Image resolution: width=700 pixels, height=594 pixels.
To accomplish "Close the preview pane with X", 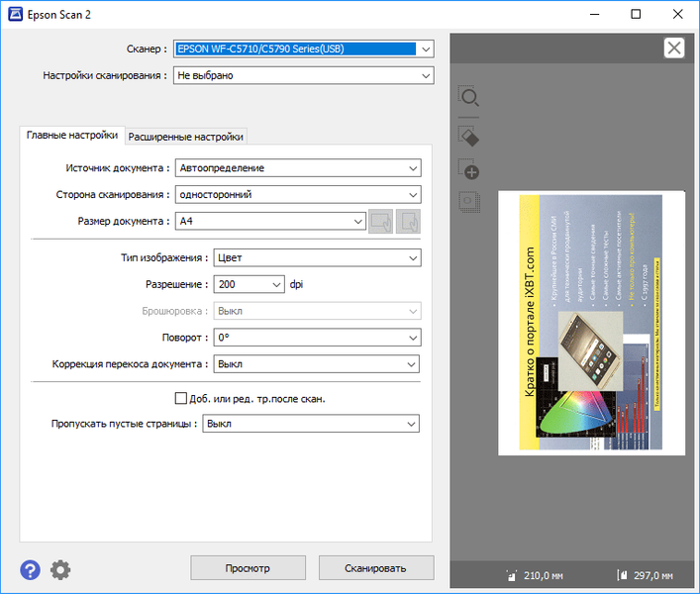I will point(674,48).
